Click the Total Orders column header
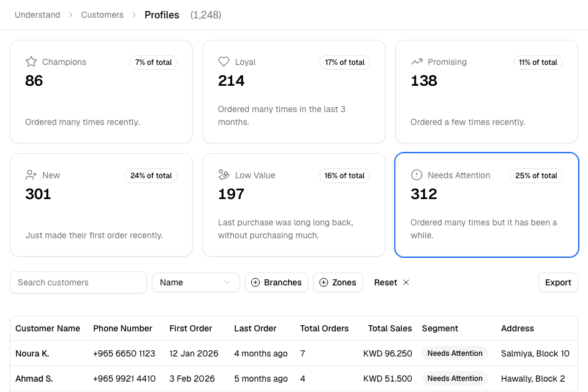This screenshot has width=588, height=392. (x=325, y=328)
